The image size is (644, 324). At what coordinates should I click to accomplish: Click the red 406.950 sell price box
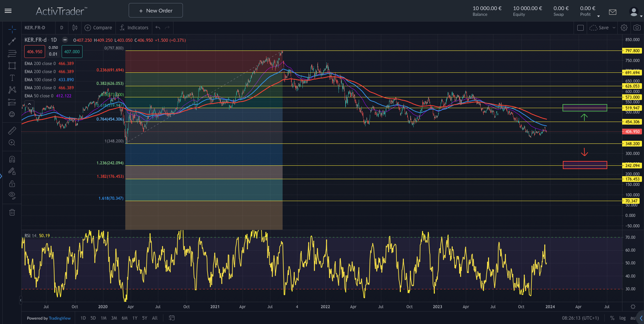coord(35,52)
